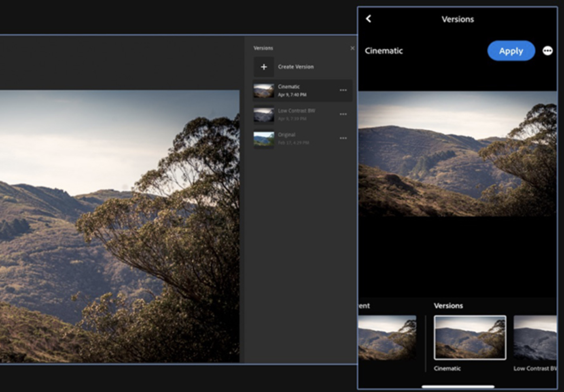Select the Low Contrast BW version thumbnail
This screenshot has width=564, height=392.
[264, 115]
